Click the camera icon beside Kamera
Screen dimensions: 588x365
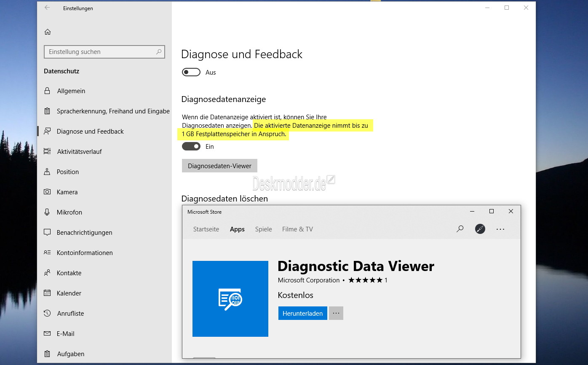[48, 192]
